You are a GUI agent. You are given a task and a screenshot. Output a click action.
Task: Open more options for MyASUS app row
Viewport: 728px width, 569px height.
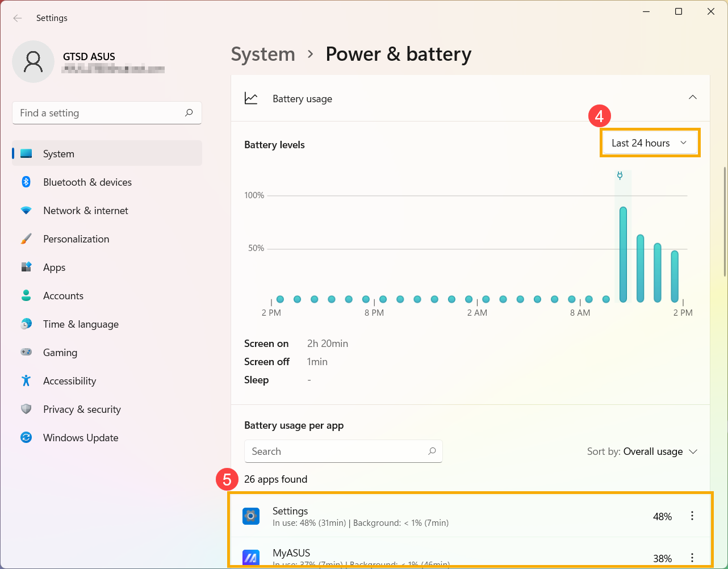point(692,558)
